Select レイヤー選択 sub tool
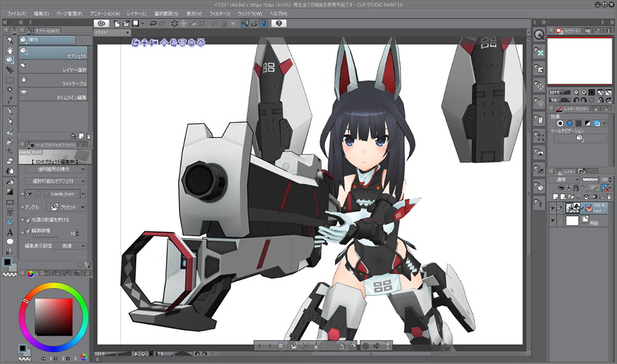Viewport: 617px width, 364px height. [53, 67]
